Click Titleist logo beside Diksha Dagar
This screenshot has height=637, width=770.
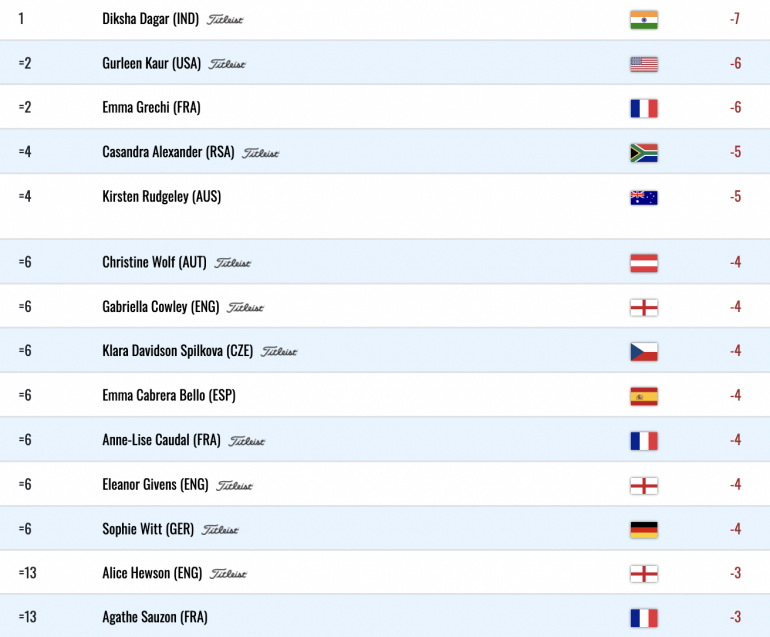(x=224, y=20)
